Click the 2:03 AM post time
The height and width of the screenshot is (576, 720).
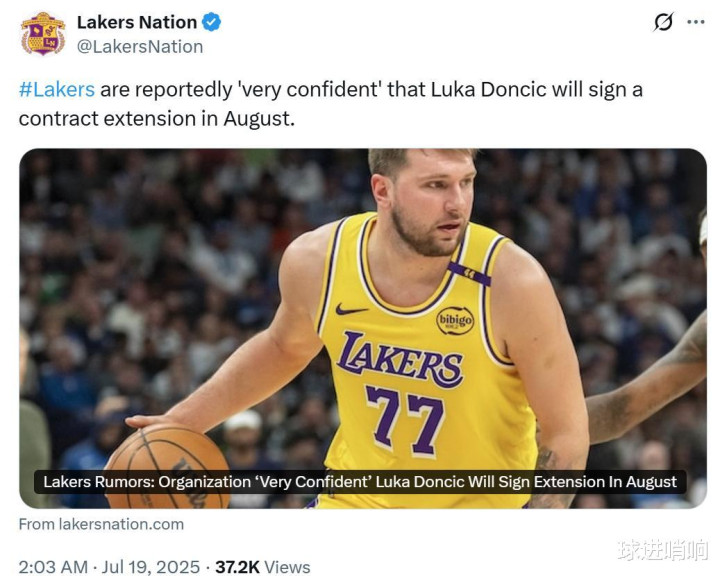54,567
